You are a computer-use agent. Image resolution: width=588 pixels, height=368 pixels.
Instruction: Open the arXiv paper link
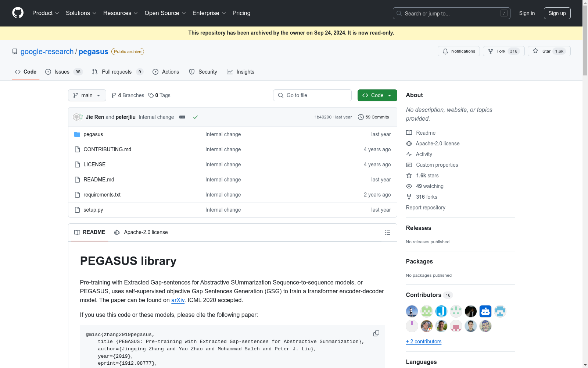[178, 300]
